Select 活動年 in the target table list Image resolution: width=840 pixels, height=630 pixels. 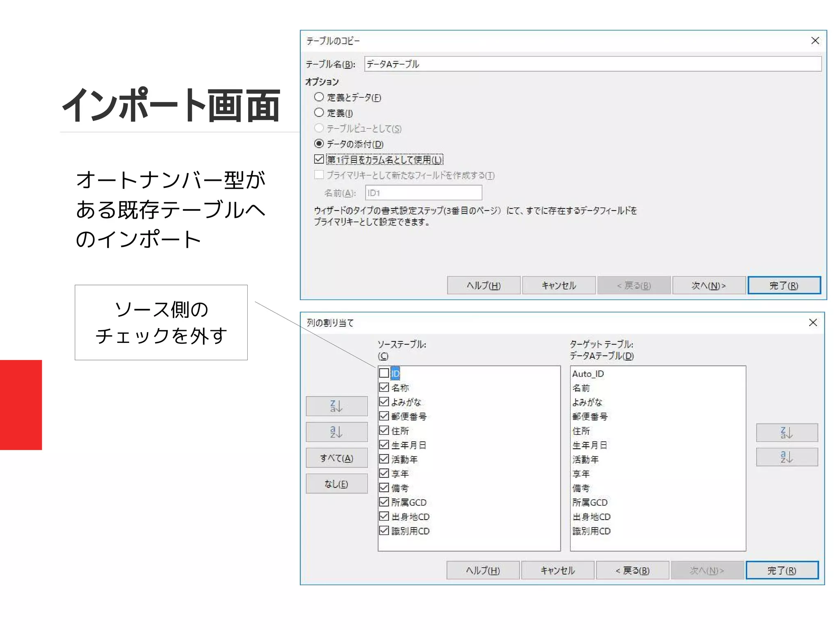pyautogui.click(x=585, y=460)
